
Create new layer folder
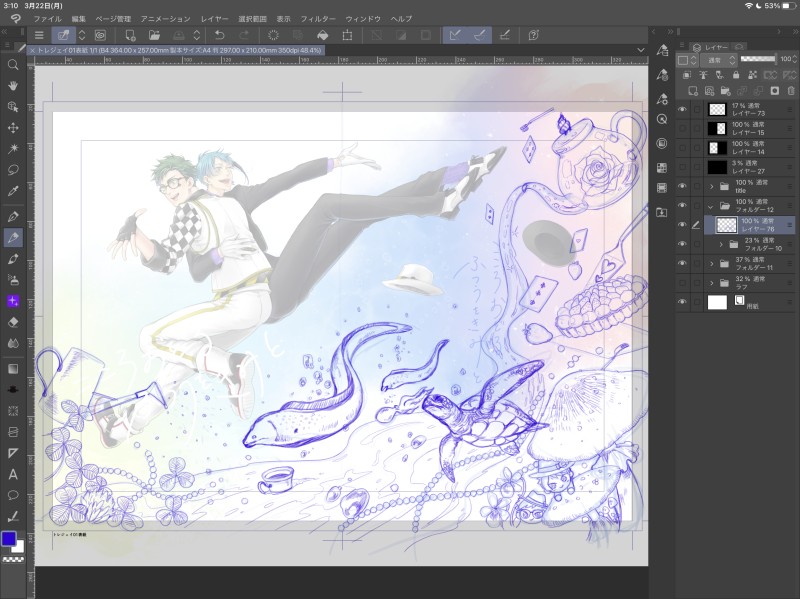coord(726,91)
